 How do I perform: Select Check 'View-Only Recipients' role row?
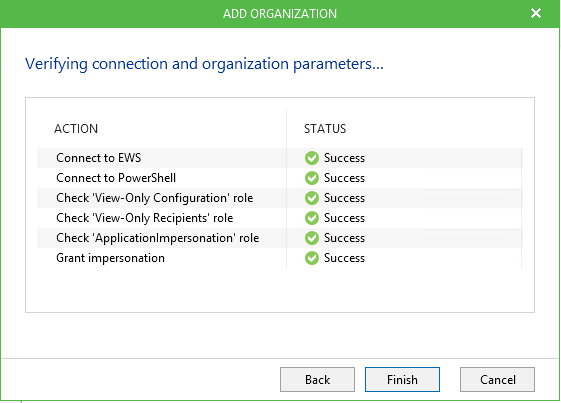279,218
